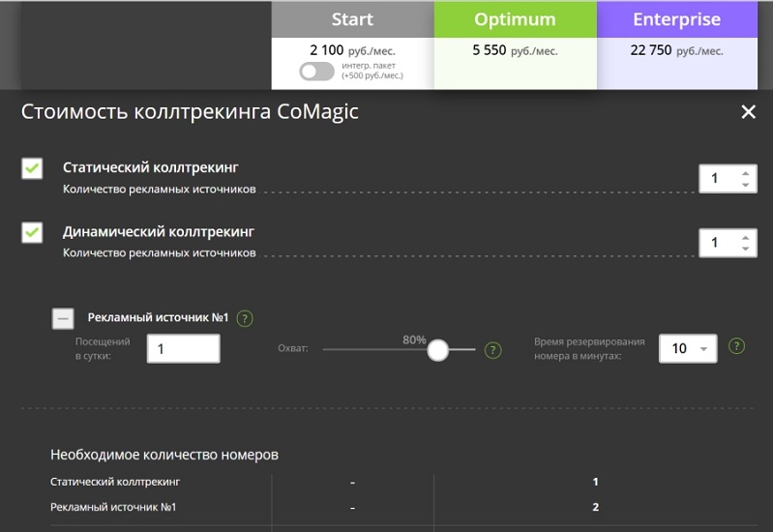
Task: Click Статический коллтрекинг row in numbers table
Action: (x=403, y=482)
